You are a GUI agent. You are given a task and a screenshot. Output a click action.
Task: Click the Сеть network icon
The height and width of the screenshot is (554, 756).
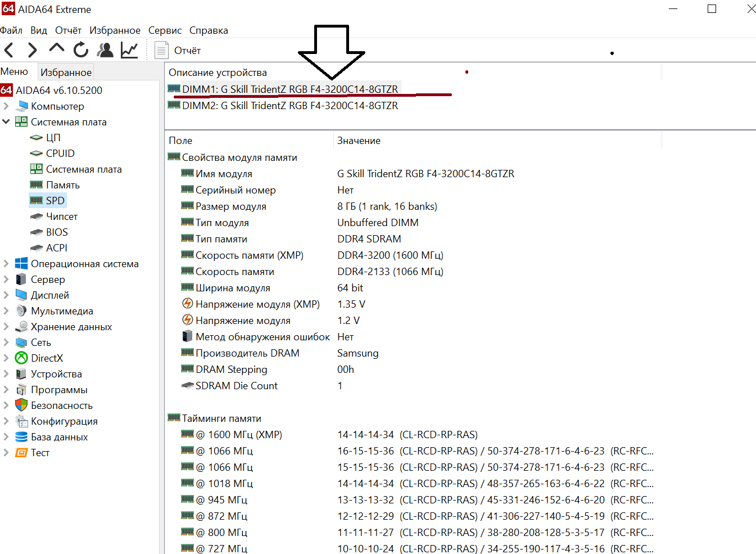[x=21, y=342]
